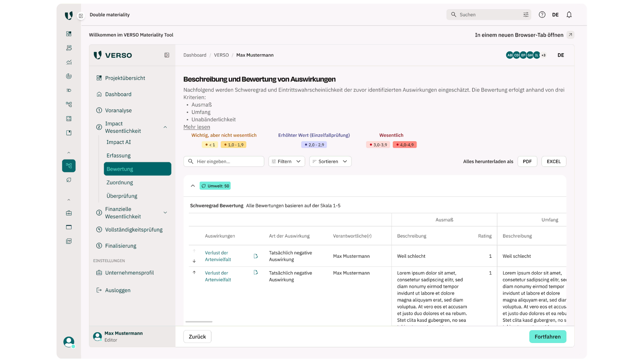Open the Filtern dropdown

(286, 162)
